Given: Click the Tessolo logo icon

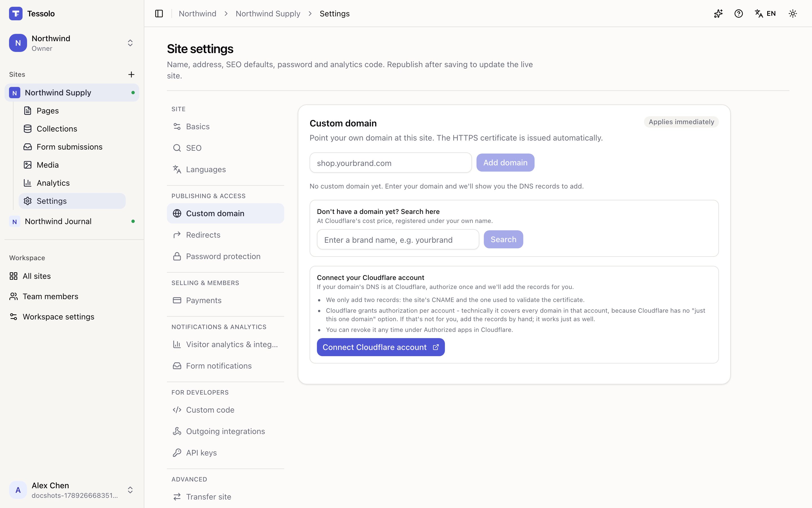Looking at the screenshot, I should pyautogui.click(x=16, y=14).
